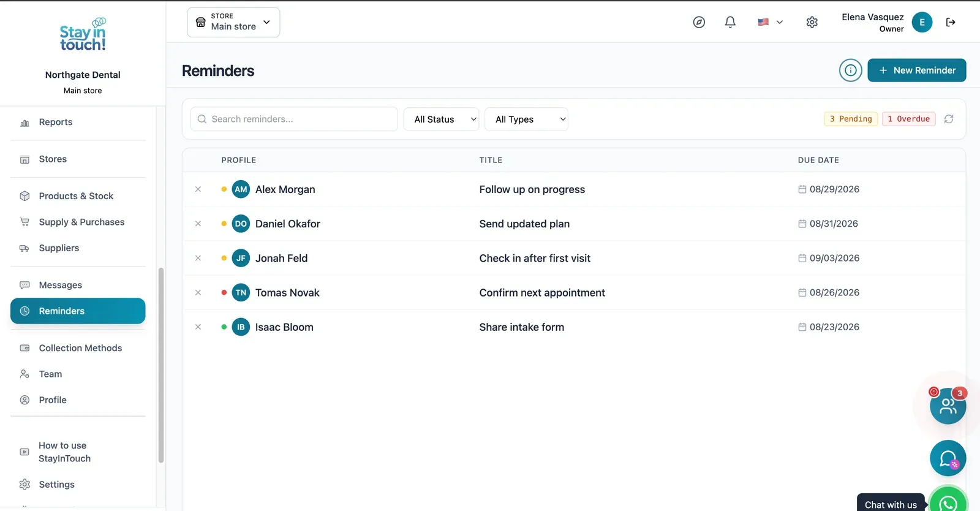Delete the Jonah Feld reminder using X
The width and height of the screenshot is (980, 511).
click(x=198, y=258)
